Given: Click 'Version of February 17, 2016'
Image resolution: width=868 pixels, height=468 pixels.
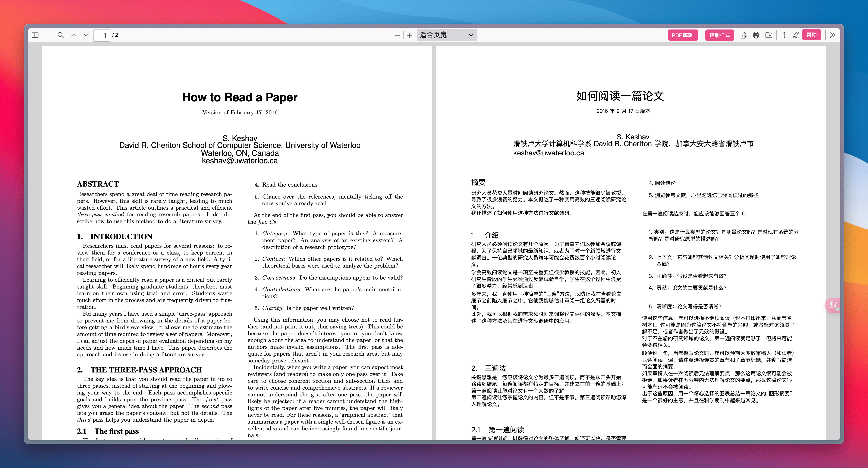Looking at the screenshot, I should point(240,113).
